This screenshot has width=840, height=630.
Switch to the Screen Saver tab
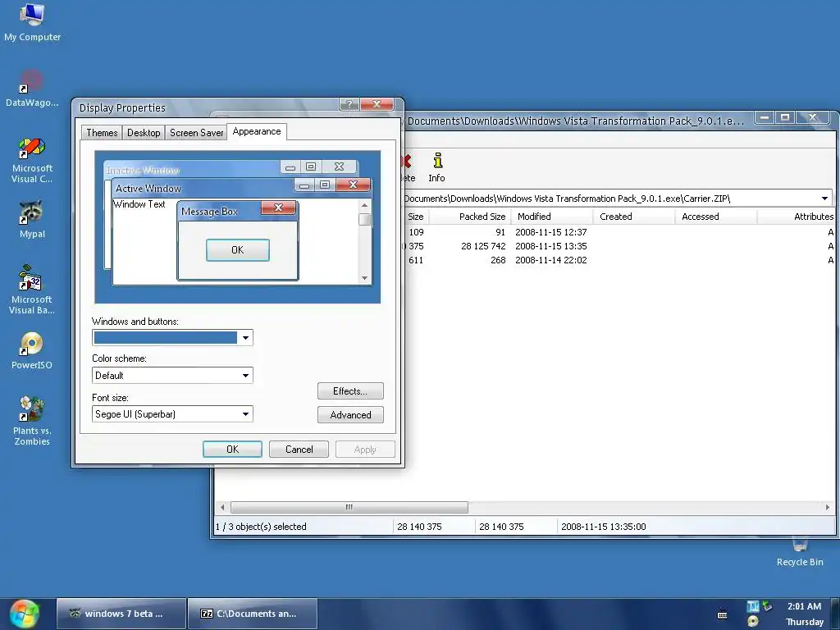[x=196, y=133]
